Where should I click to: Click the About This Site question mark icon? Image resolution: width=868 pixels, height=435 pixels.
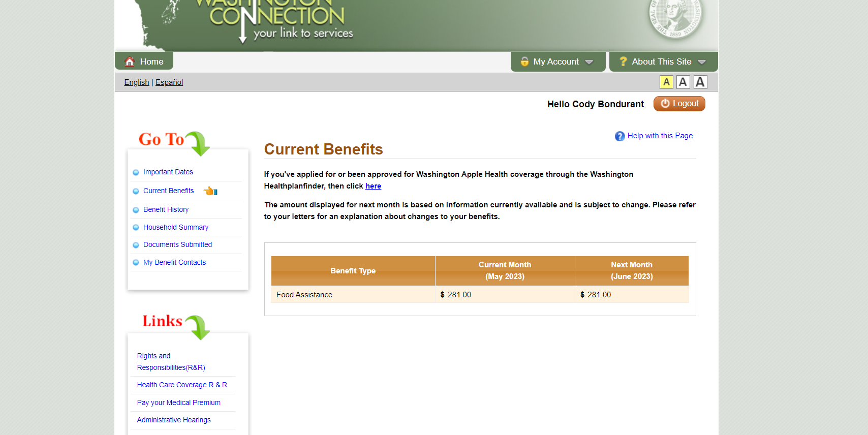point(623,61)
